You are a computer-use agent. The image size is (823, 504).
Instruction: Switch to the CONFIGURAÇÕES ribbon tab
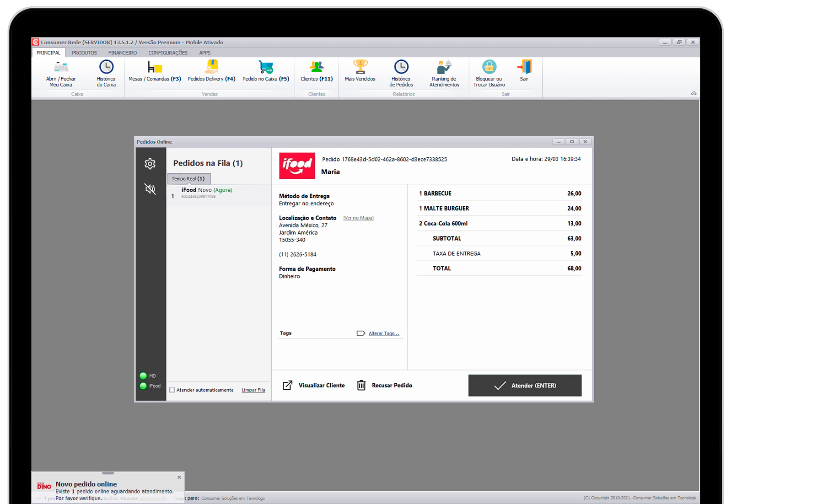click(x=168, y=53)
